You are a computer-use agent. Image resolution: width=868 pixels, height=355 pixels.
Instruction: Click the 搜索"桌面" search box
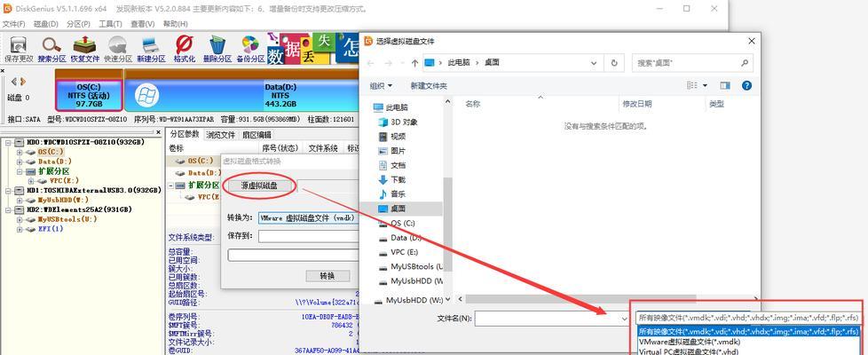(692, 63)
